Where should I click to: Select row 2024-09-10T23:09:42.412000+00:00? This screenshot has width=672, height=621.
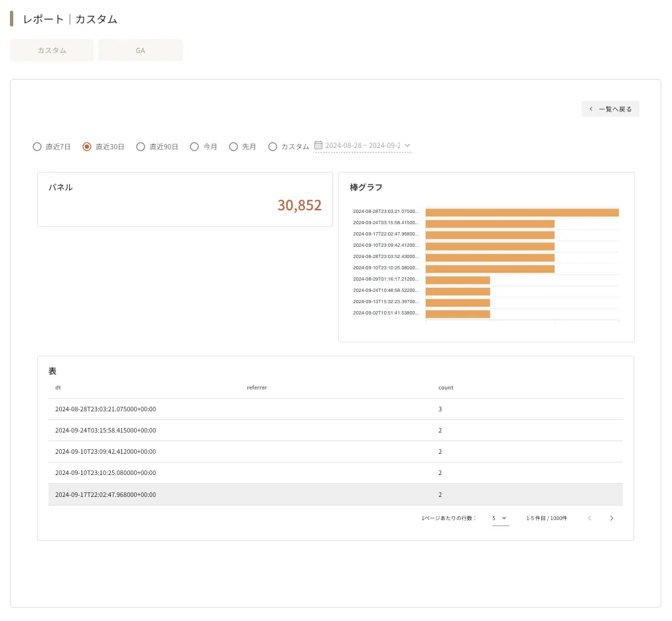pos(336,452)
